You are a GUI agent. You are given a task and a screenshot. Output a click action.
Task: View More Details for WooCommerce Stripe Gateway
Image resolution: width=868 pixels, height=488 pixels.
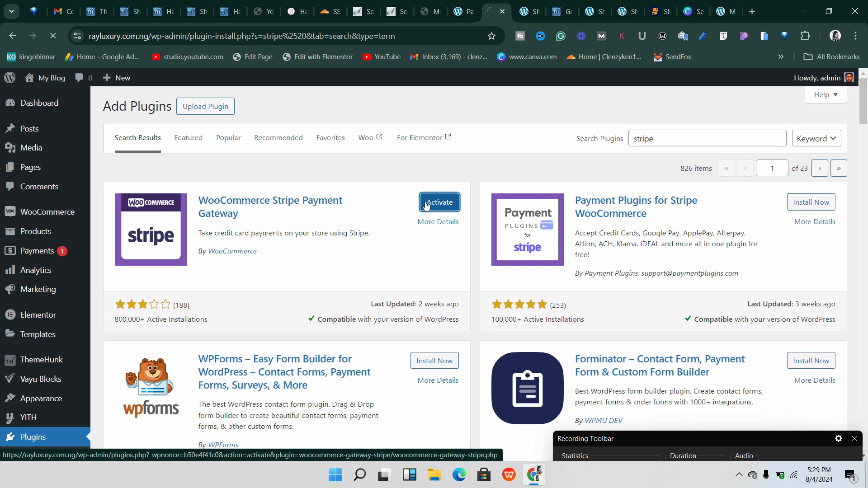click(438, 222)
